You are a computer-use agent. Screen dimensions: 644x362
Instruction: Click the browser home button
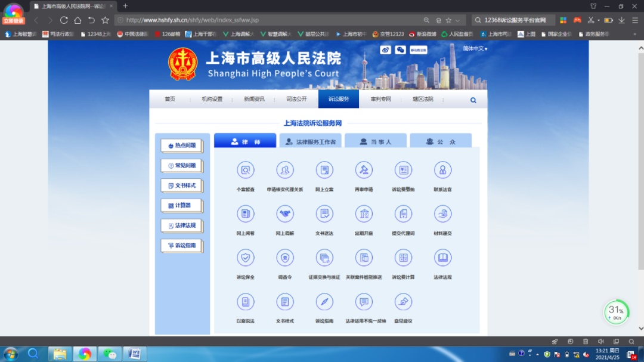[78, 20]
